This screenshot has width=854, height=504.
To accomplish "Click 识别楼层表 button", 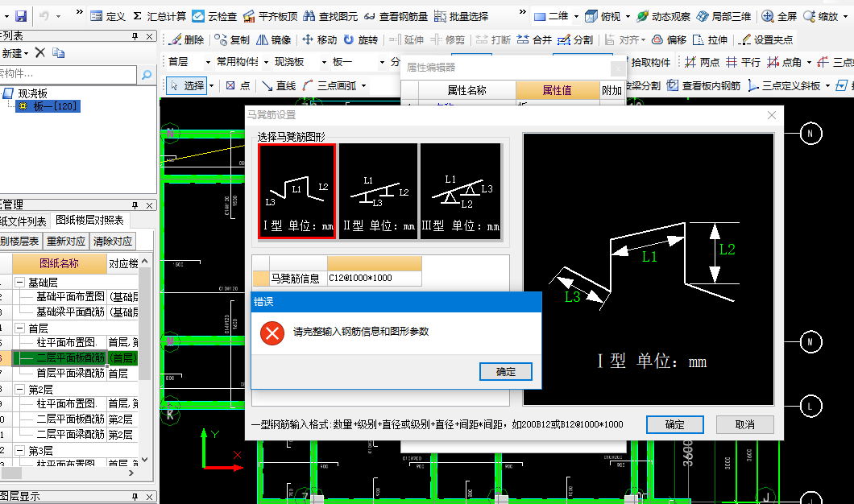I will click(x=20, y=241).
